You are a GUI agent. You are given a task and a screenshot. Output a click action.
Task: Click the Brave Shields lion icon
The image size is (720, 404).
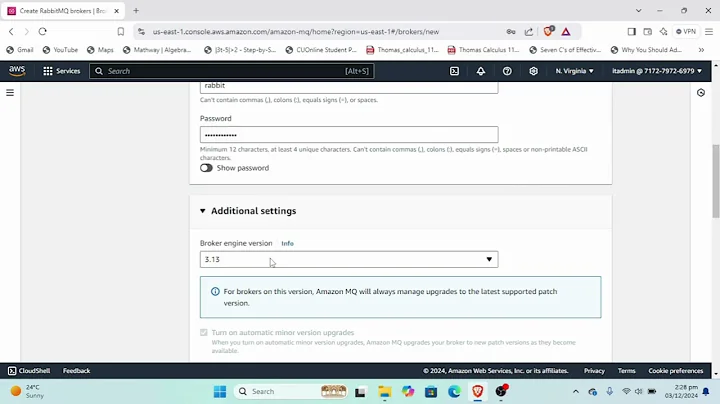tap(548, 31)
